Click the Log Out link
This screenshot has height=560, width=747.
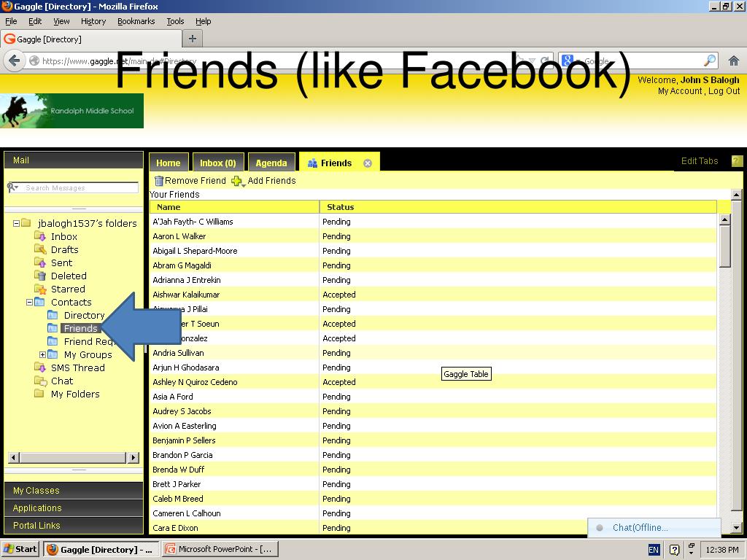tap(724, 91)
